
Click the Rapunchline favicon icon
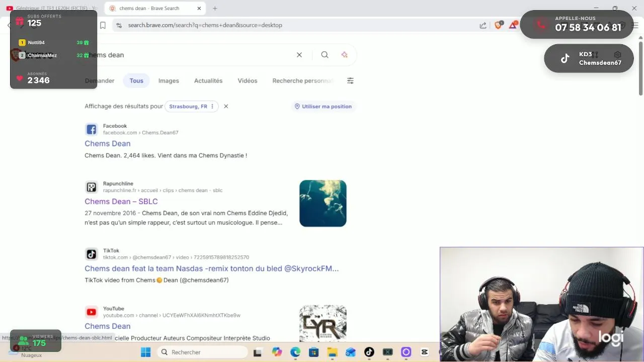(x=91, y=187)
